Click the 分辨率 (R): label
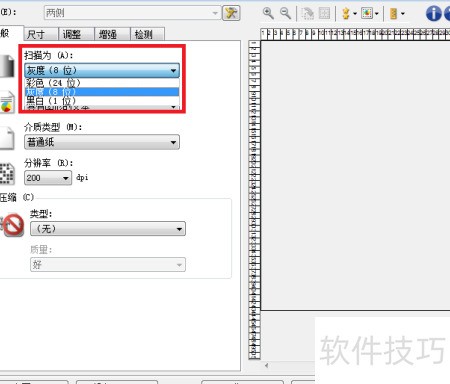450x384 pixels. [48, 163]
